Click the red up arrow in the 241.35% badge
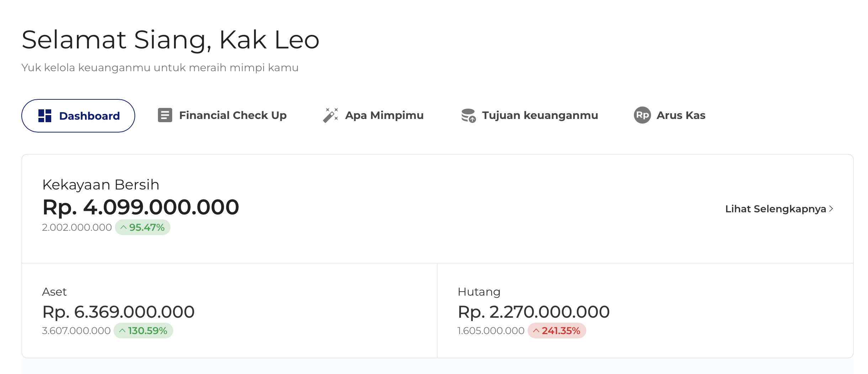The height and width of the screenshot is (374, 868). point(536,331)
